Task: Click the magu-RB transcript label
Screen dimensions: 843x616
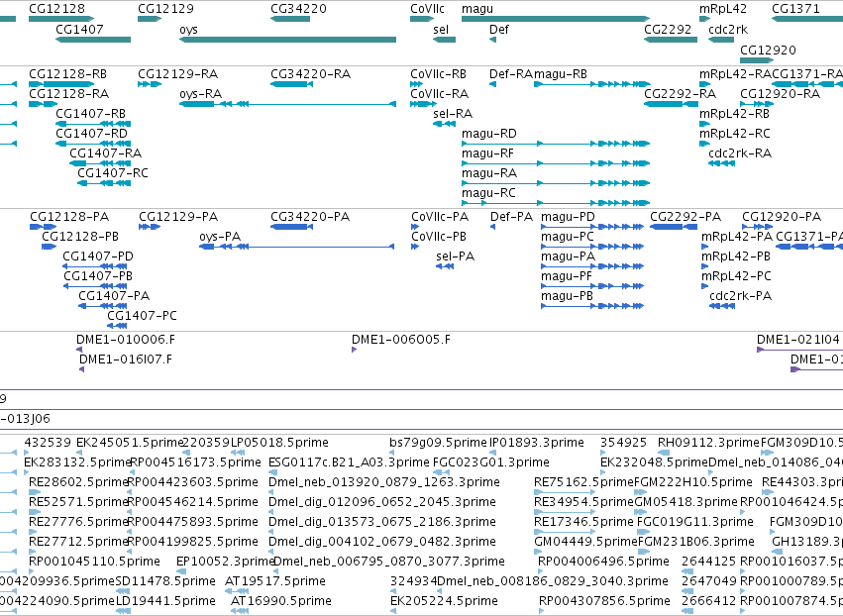Action: pyautogui.click(x=561, y=73)
